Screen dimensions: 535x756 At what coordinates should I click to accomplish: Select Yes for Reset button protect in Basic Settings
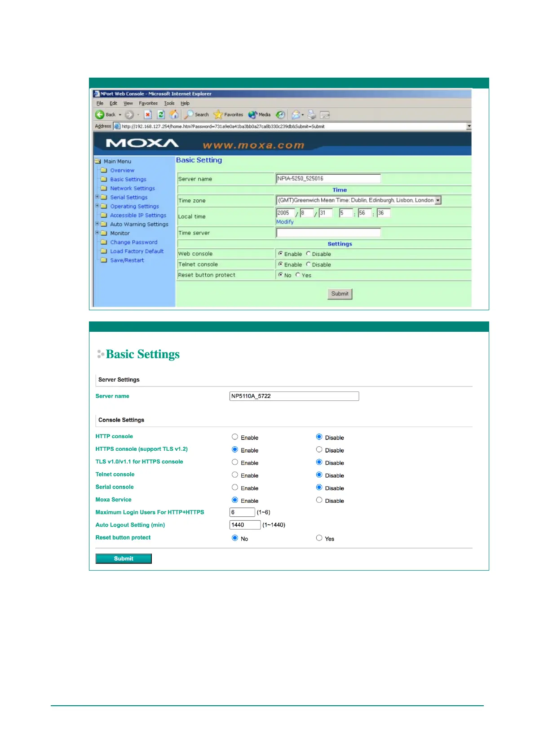319,538
